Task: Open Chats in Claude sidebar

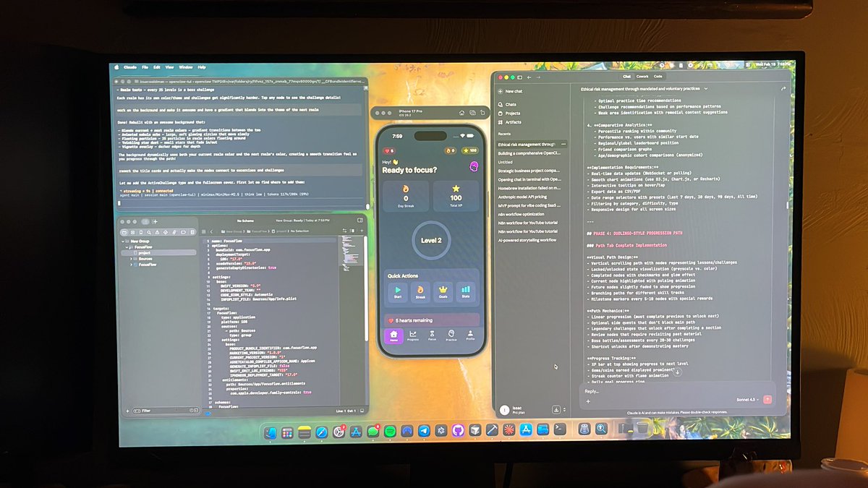Action: (506, 105)
